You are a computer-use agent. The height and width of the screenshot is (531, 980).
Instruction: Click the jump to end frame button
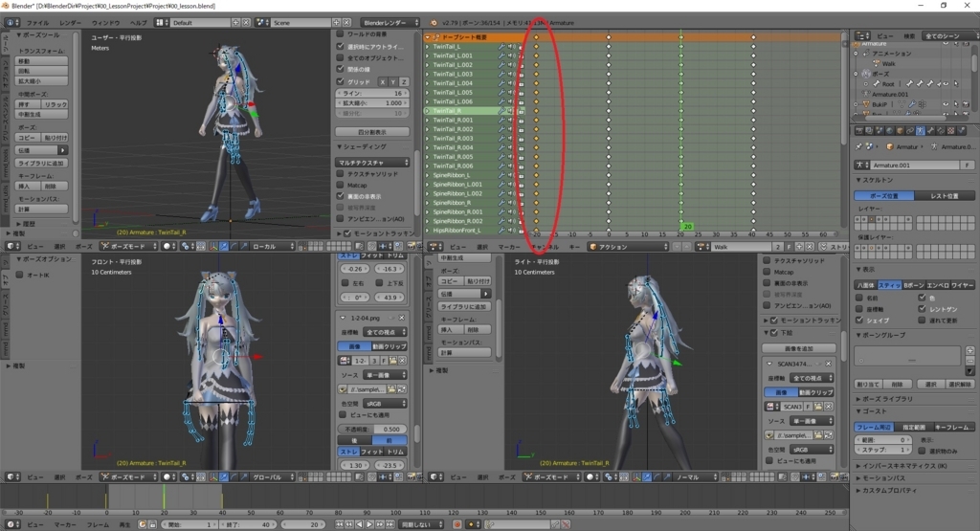pos(389,524)
